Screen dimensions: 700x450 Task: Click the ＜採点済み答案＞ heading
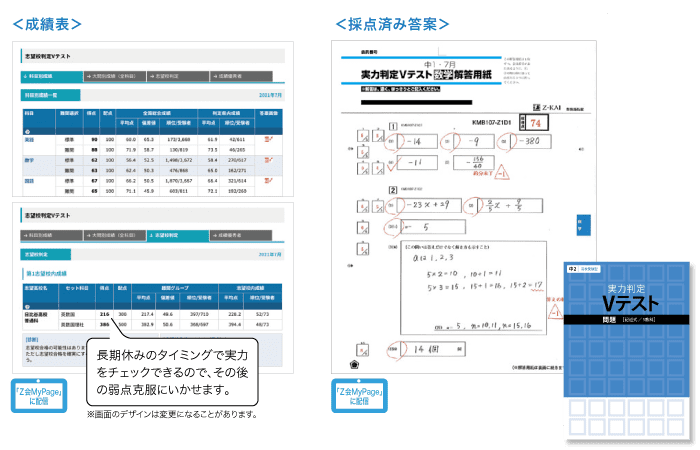[392, 24]
